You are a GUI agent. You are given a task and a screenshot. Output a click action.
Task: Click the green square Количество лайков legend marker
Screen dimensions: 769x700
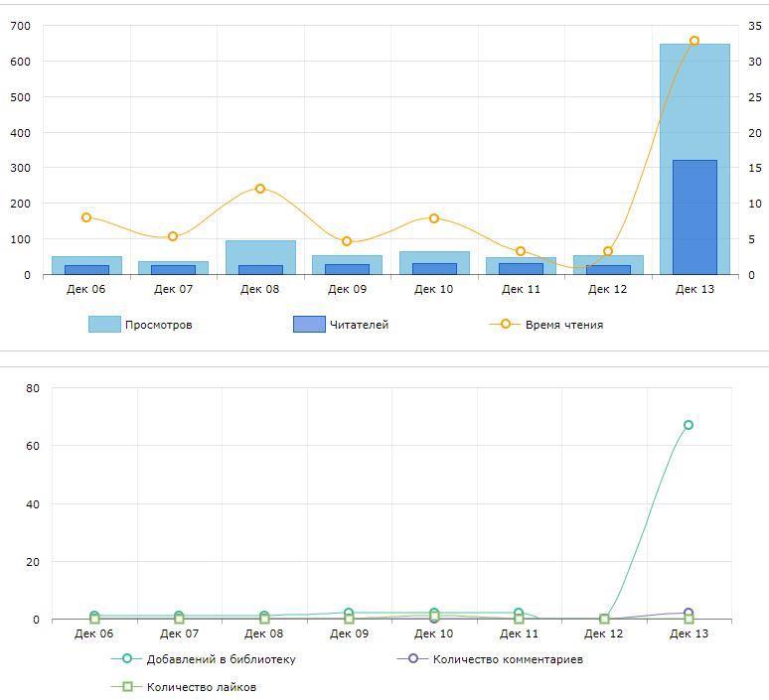click(126, 686)
